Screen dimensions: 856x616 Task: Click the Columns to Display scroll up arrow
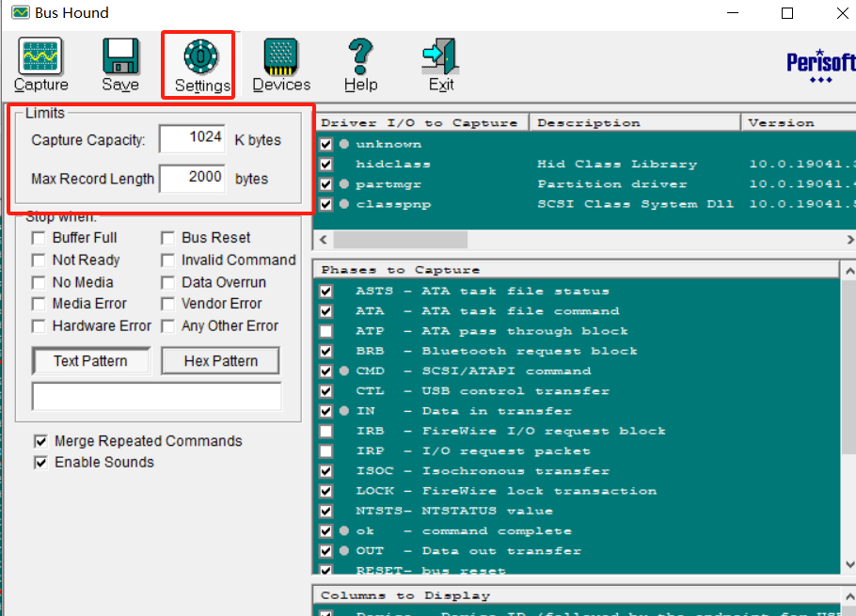pyautogui.click(x=848, y=596)
